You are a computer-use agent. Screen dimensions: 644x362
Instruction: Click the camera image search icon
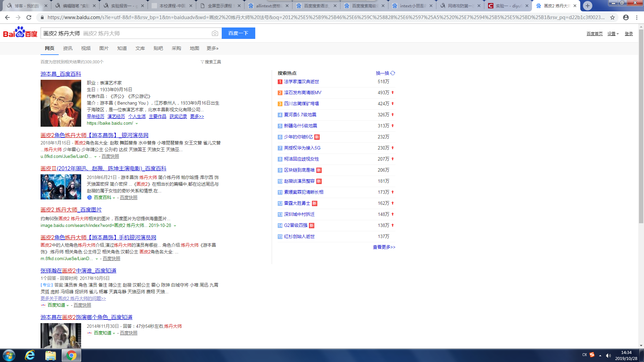coord(215,33)
